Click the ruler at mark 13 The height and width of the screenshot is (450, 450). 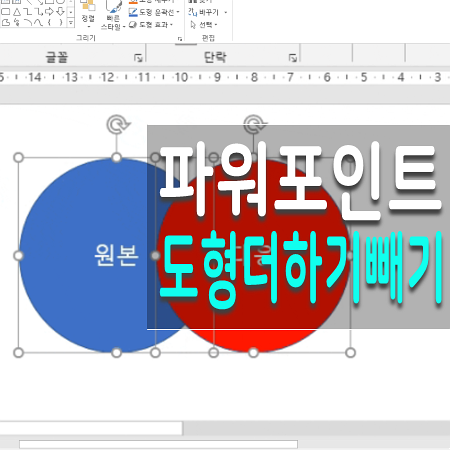point(71,77)
